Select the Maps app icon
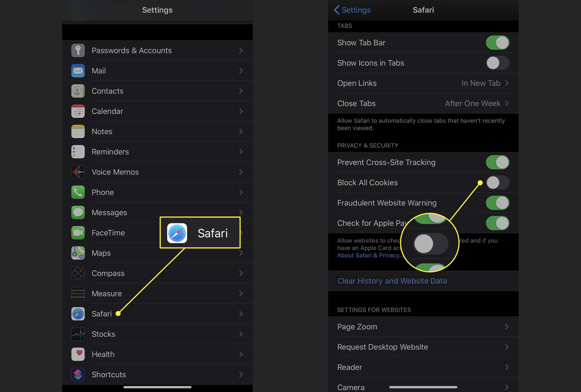The height and width of the screenshot is (392, 581). (78, 253)
